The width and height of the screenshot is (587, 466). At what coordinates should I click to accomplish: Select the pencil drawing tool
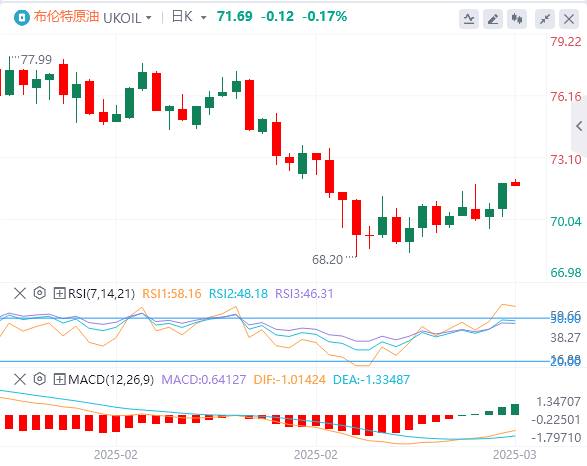[493, 19]
